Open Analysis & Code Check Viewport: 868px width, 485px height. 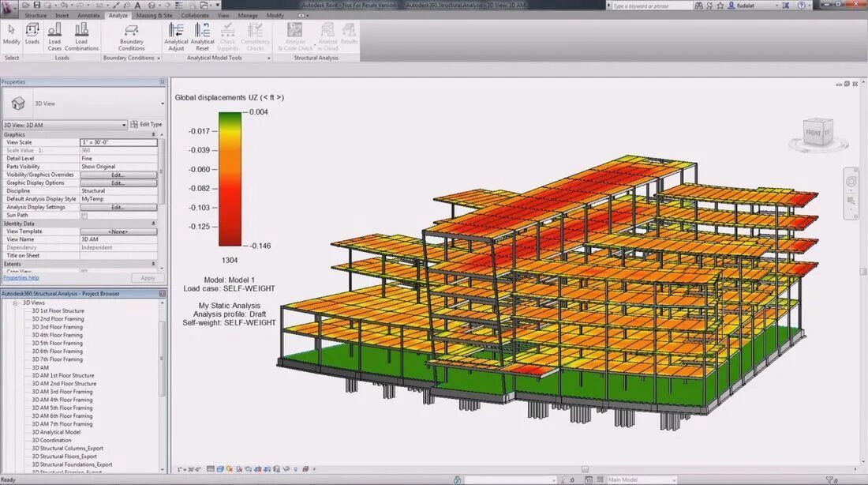[295, 37]
